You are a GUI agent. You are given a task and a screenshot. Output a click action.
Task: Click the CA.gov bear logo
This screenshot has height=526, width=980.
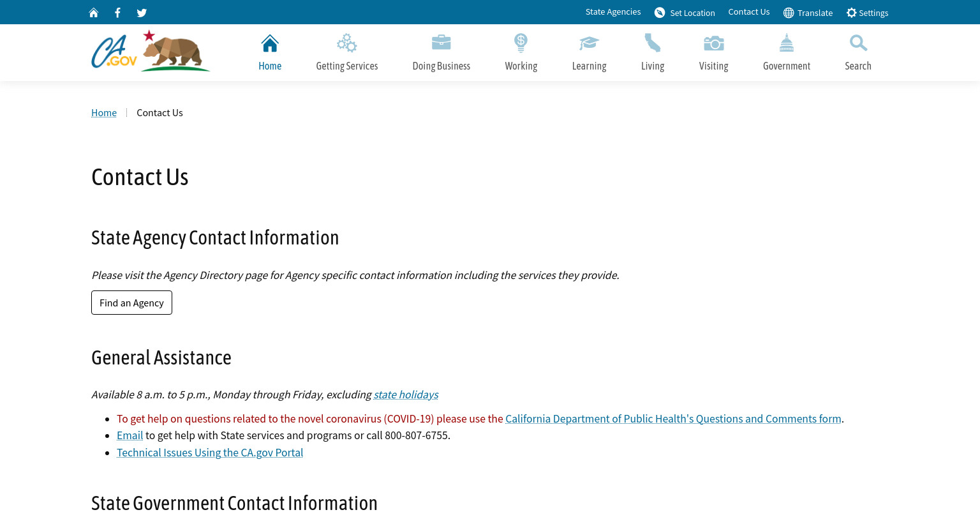pyautogui.click(x=151, y=50)
